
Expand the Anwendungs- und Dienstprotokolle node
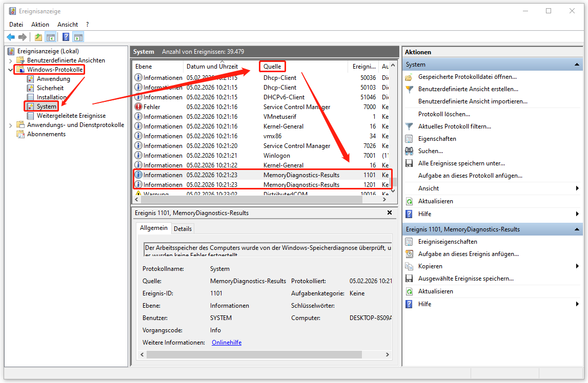(11, 125)
